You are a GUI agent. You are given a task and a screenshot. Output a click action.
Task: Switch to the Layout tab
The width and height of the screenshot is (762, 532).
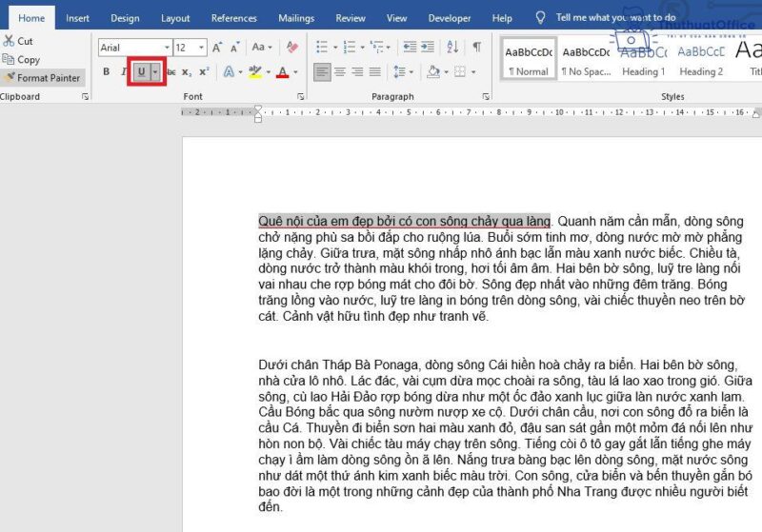pos(175,18)
